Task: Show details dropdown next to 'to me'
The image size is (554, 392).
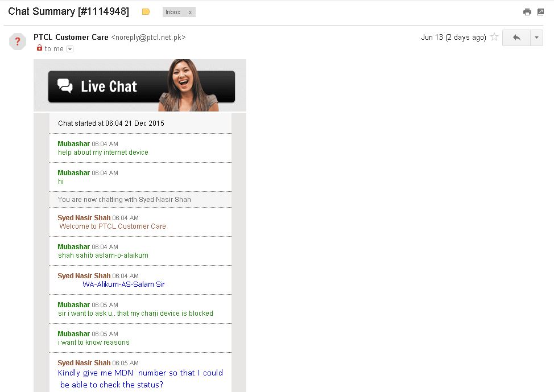Action: click(x=70, y=49)
